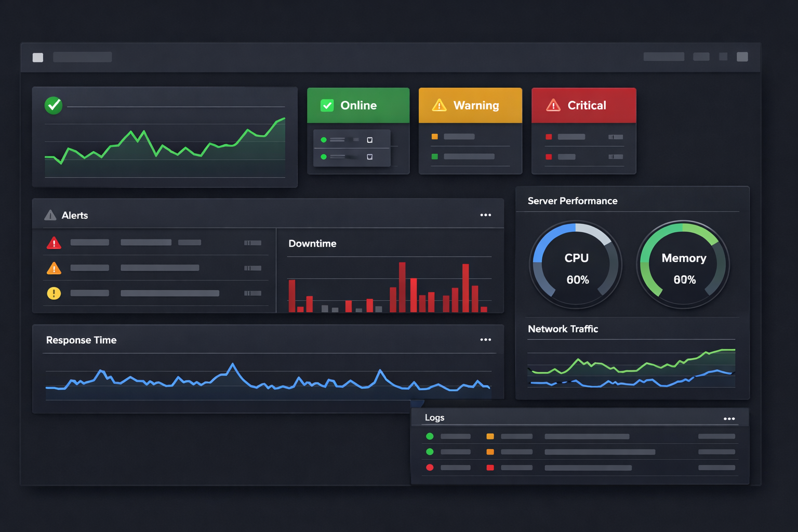Image resolution: width=798 pixels, height=532 pixels.
Task: Click the CPU usage gauge
Action: pyautogui.click(x=576, y=265)
